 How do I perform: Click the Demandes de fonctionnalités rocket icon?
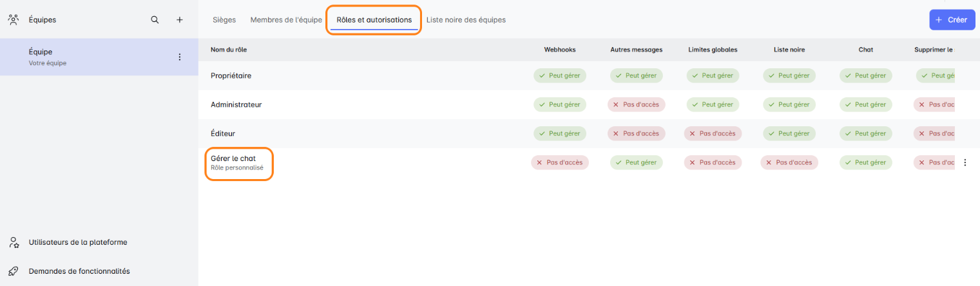(x=14, y=271)
